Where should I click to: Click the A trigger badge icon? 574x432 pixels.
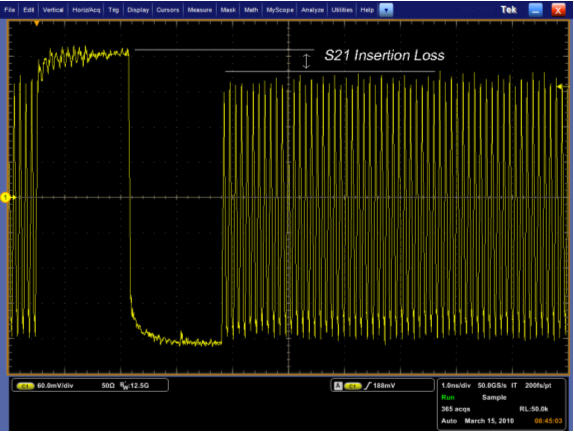[338, 386]
